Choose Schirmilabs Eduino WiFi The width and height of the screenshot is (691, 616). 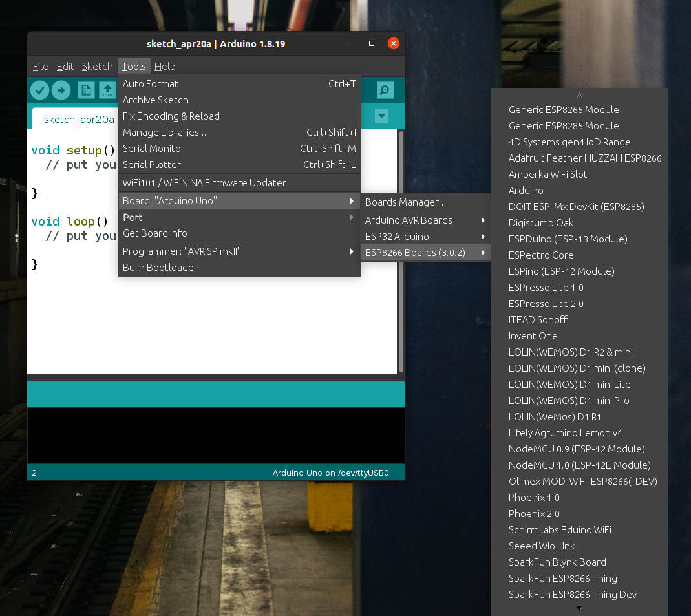click(580, 529)
